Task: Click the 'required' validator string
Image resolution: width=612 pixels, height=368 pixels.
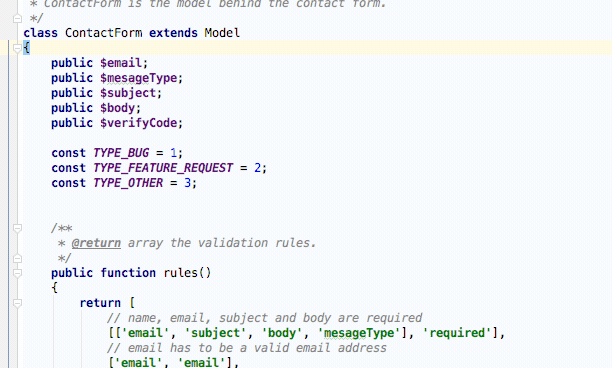Action: [457, 333]
